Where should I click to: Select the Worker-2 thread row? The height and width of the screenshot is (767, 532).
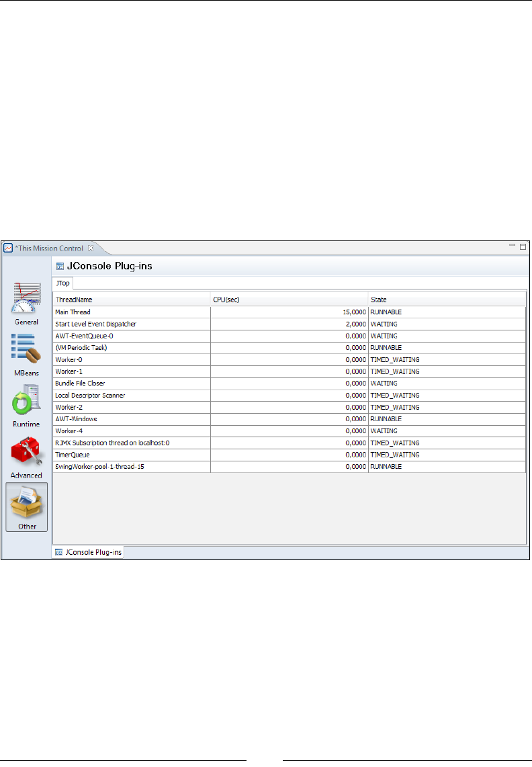pos(290,408)
